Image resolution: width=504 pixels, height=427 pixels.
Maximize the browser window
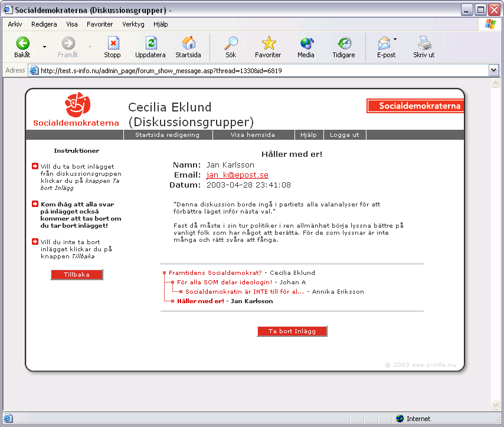click(480, 10)
